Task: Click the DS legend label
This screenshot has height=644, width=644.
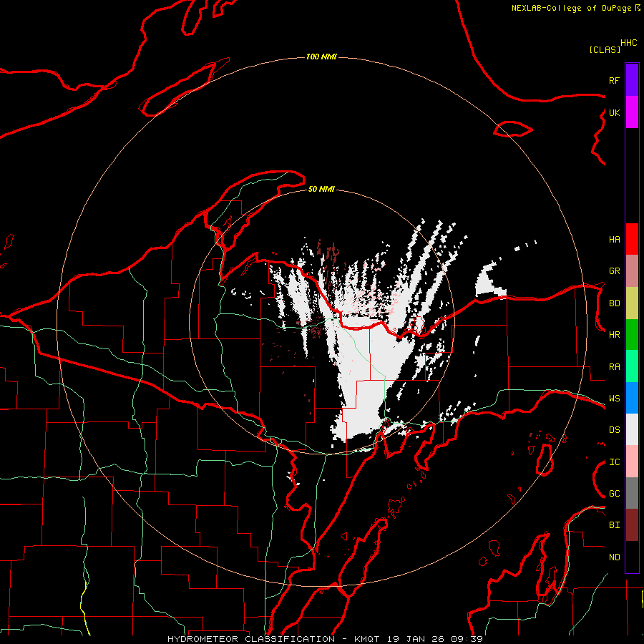Action: 614,430
